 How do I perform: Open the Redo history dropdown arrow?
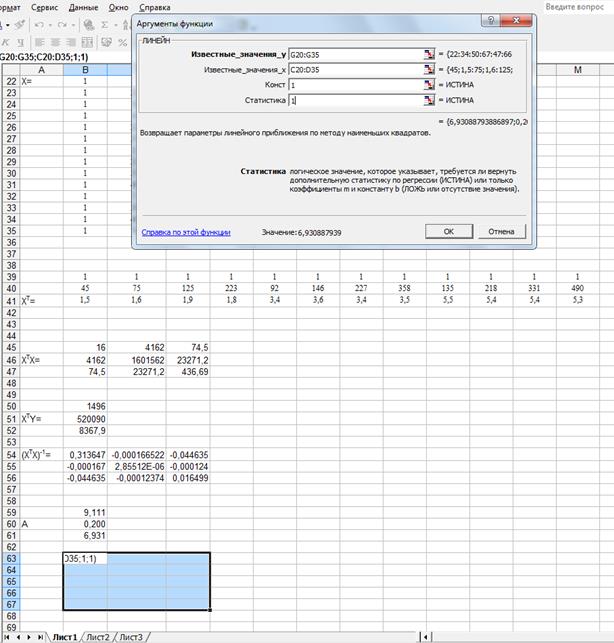73,25
